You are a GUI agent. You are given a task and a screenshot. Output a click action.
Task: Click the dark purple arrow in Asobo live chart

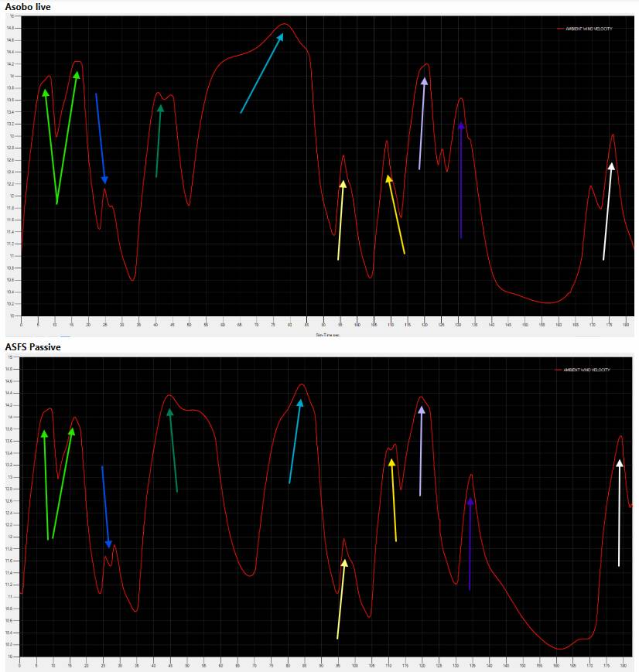pos(461,180)
